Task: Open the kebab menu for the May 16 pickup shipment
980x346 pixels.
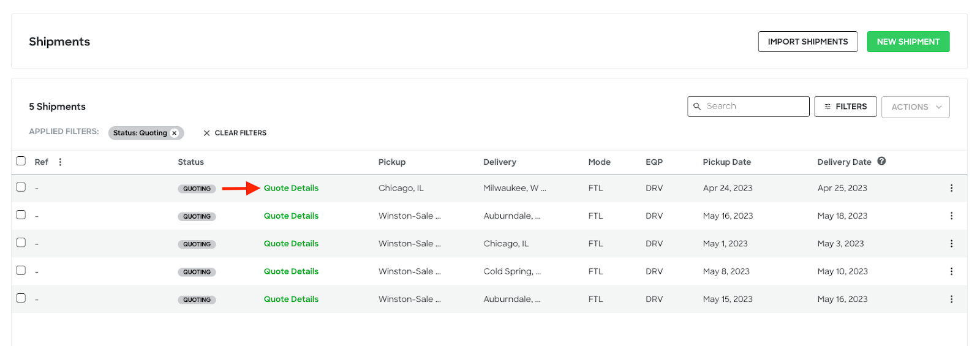Action: (x=951, y=216)
